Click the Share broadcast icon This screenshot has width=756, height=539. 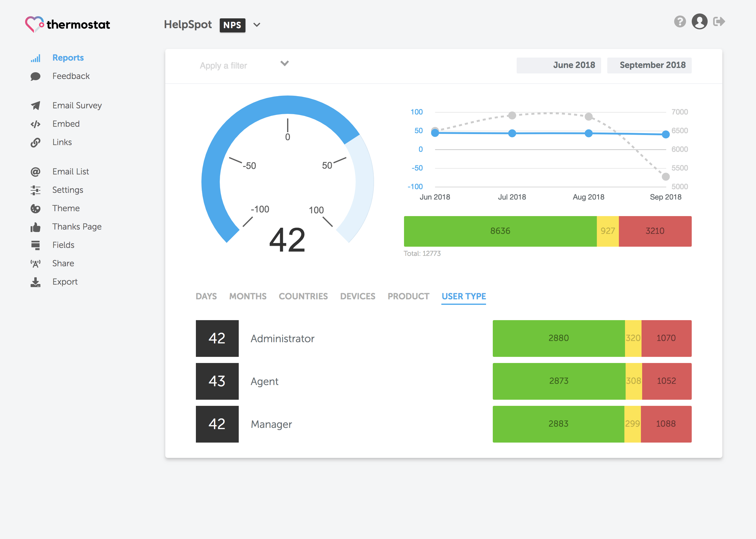36,264
